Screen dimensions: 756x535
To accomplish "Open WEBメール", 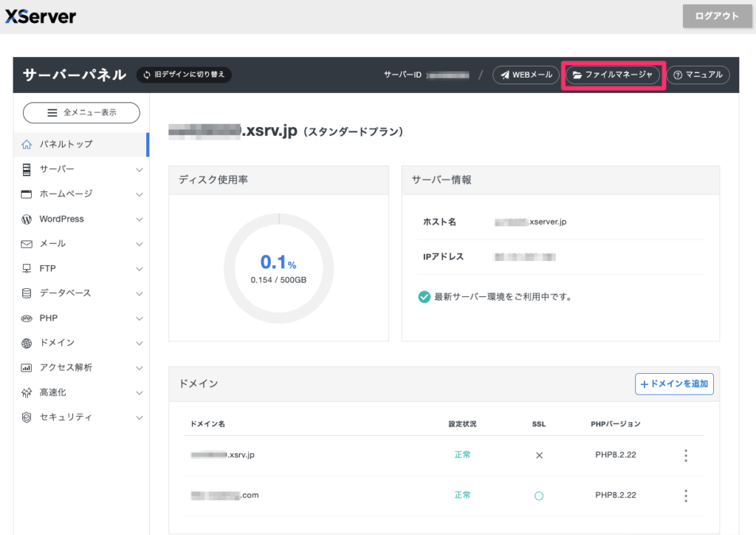I will (526, 75).
